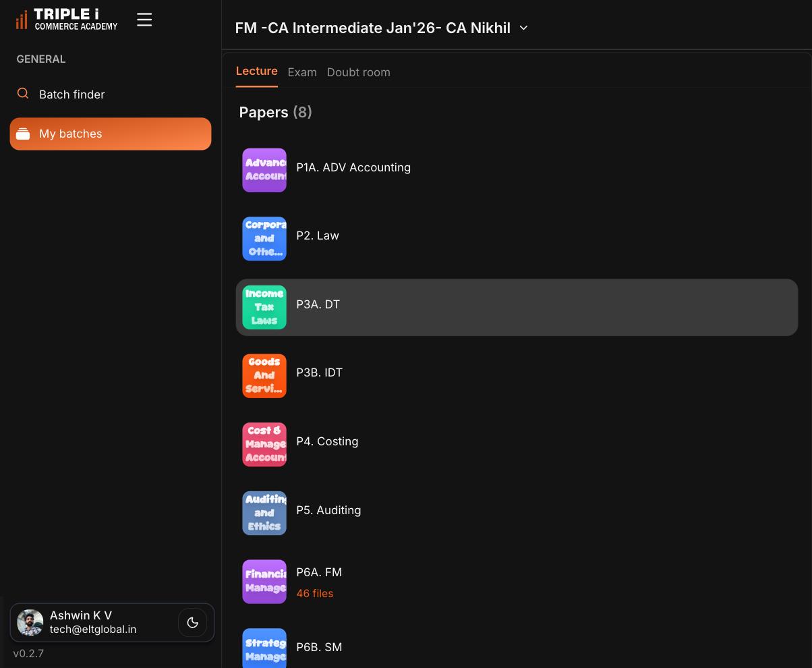Switch to the Doubt room tab

tap(359, 72)
